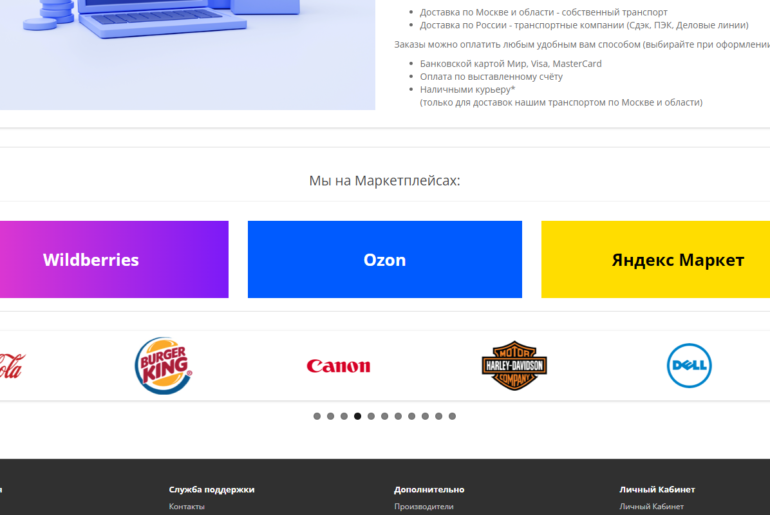Image resolution: width=770 pixels, height=515 pixels.
Task: Click the Dell brand logo
Action: tap(689, 366)
